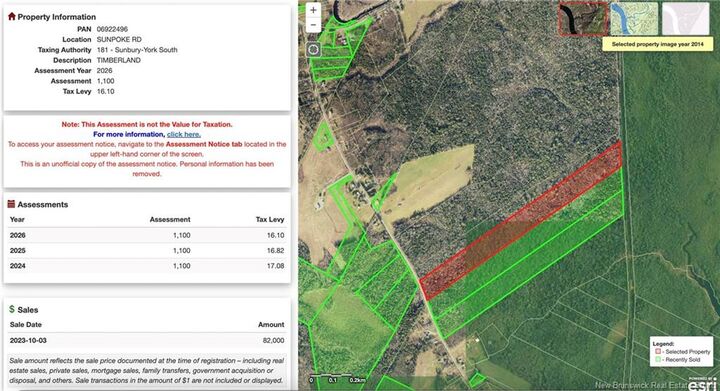Select the 2024 assessment row year

click(x=17, y=266)
